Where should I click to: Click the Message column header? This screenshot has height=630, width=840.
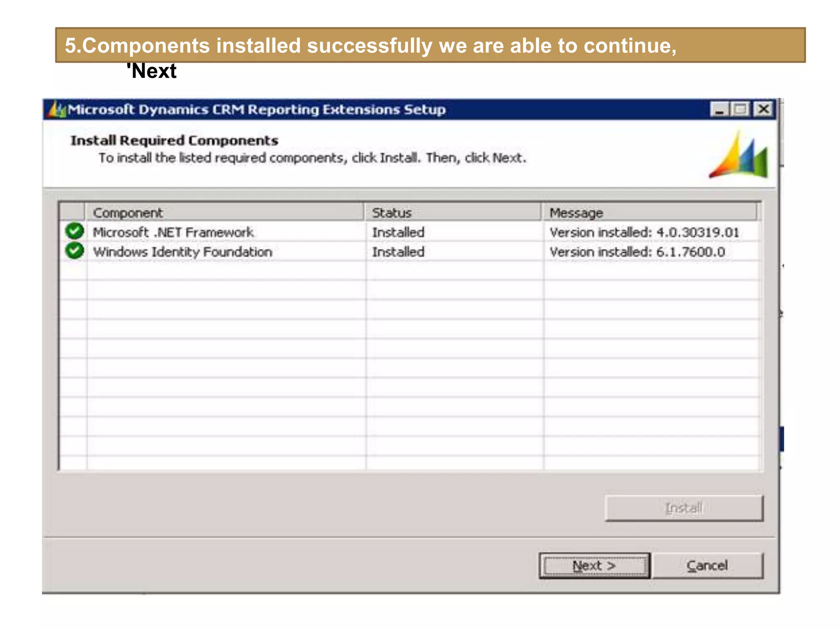tap(650, 212)
